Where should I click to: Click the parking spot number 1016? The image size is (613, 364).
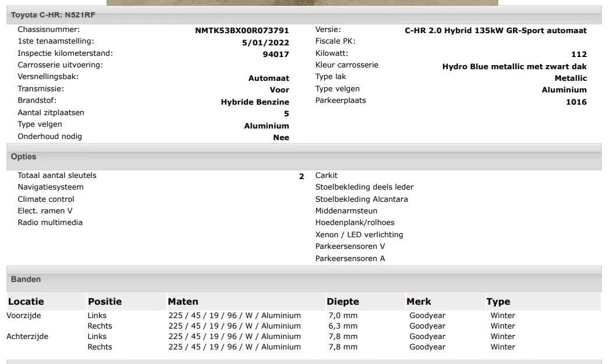[576, 102]
